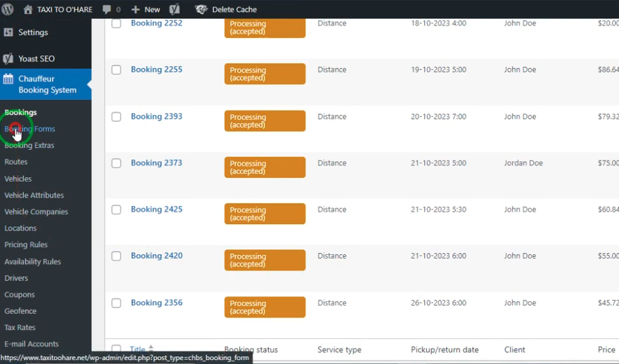Click the home icon beside TAXI TO O'HARE
The width and height of the screenshot is (619, 364).
click(x=28, y=9)
